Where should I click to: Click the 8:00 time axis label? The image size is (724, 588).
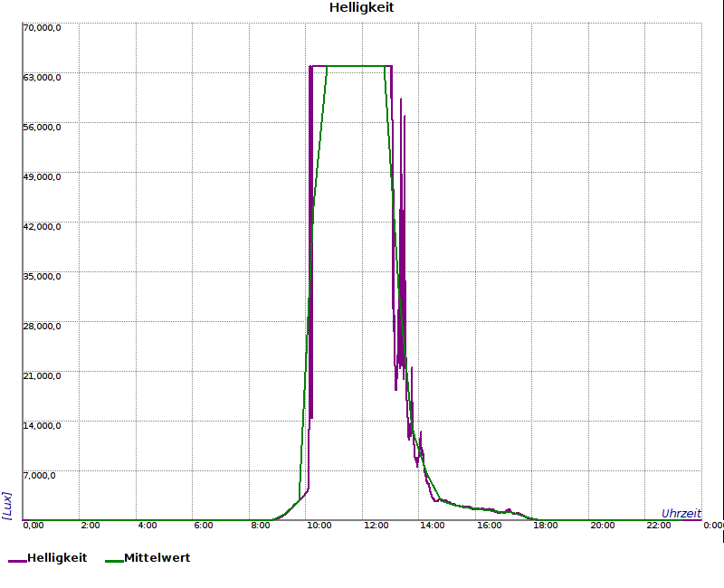(x=261, y=526)
